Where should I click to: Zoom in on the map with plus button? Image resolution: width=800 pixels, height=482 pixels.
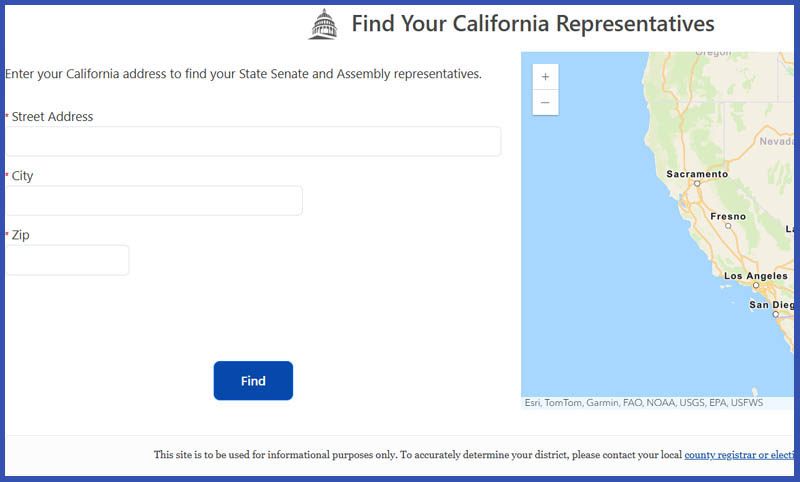coord(545,77)
